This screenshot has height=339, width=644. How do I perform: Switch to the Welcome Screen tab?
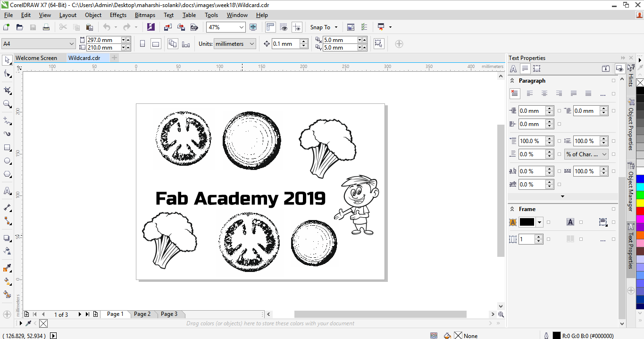36,58
